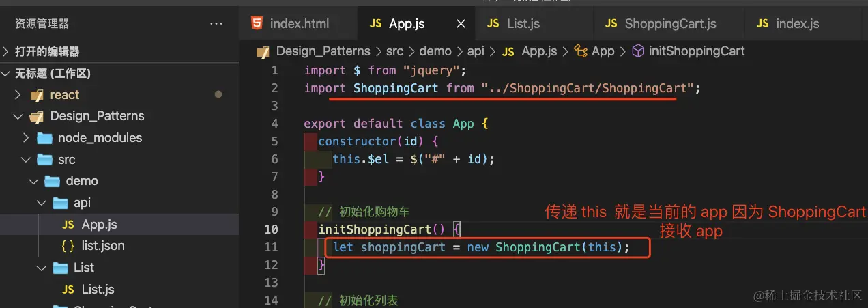Viewport: 868px width, 308px height.
Task: Click the api folder icon
Action: click(x=61, y=203)
